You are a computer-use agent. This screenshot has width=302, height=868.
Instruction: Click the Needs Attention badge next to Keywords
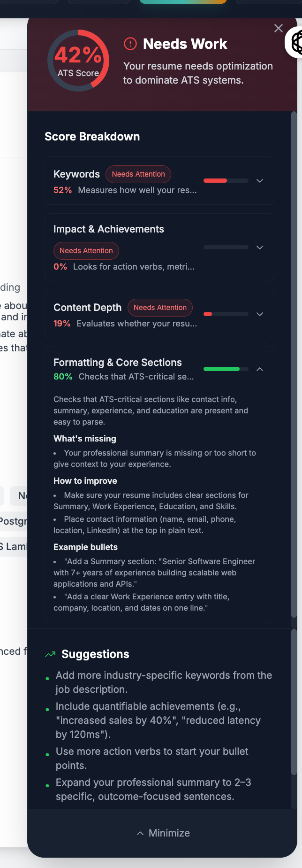(138, 174)
